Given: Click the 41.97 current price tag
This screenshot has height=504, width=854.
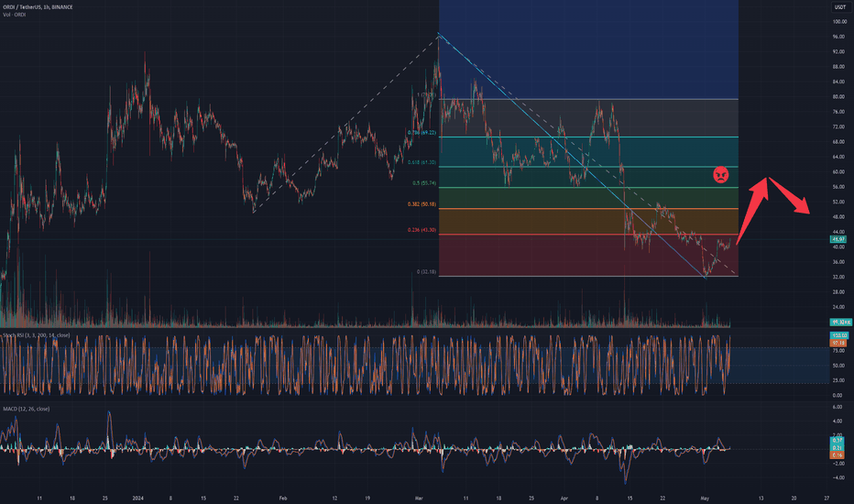Looking at the screenshot, I should point(838,239).
